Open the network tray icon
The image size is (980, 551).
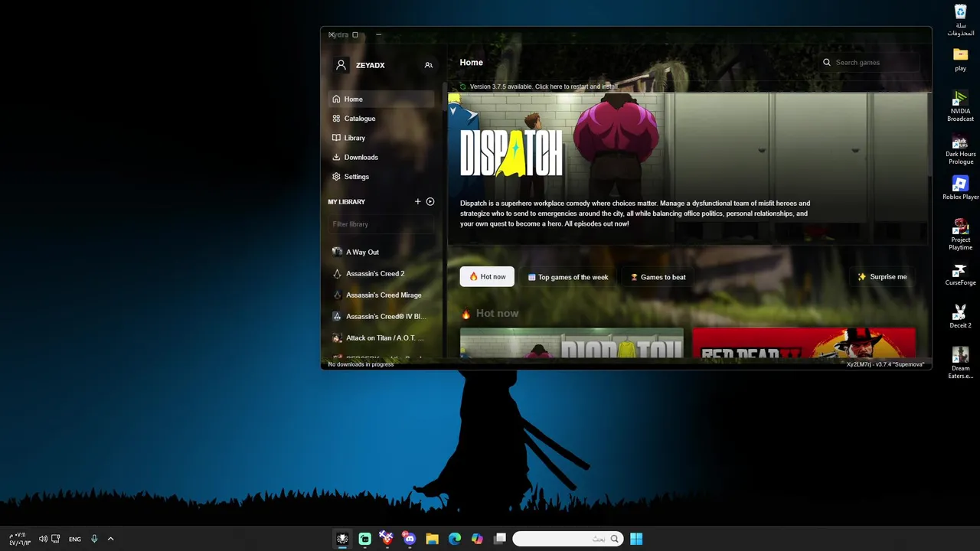point(55,539)
